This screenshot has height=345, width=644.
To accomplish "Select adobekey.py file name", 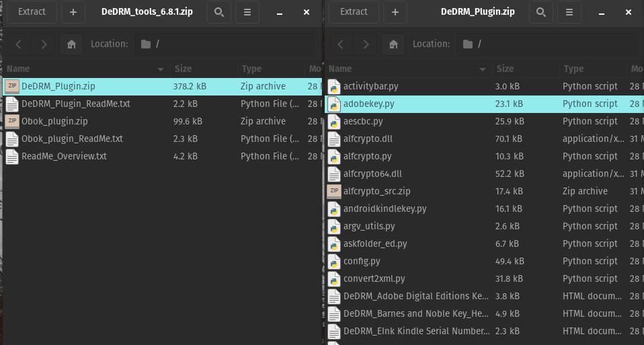I will (x=369, y=104).
